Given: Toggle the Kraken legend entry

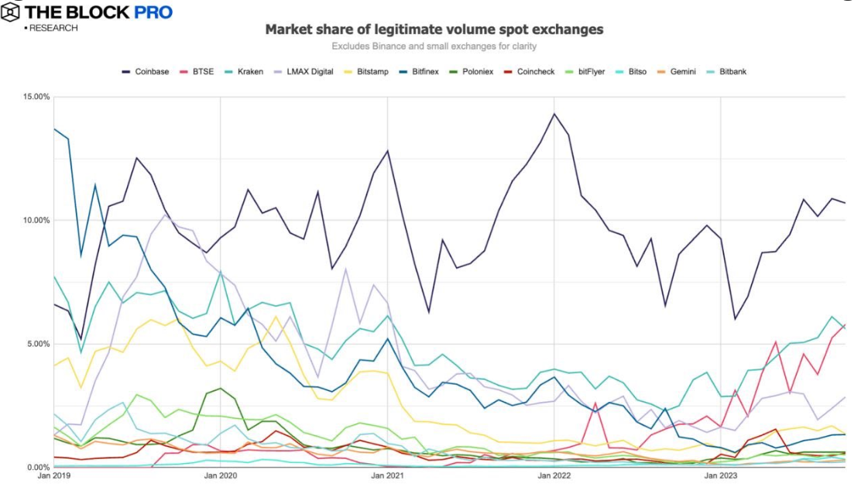Looking at the screenshot, I should click(x=244, y=71).
